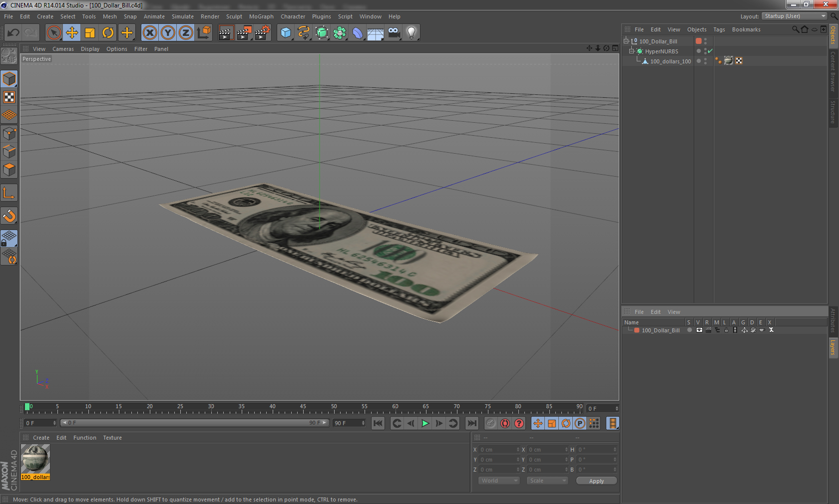
Task: Select the Rotate tool
Action: pyautogui.click(x=108, y=33)
